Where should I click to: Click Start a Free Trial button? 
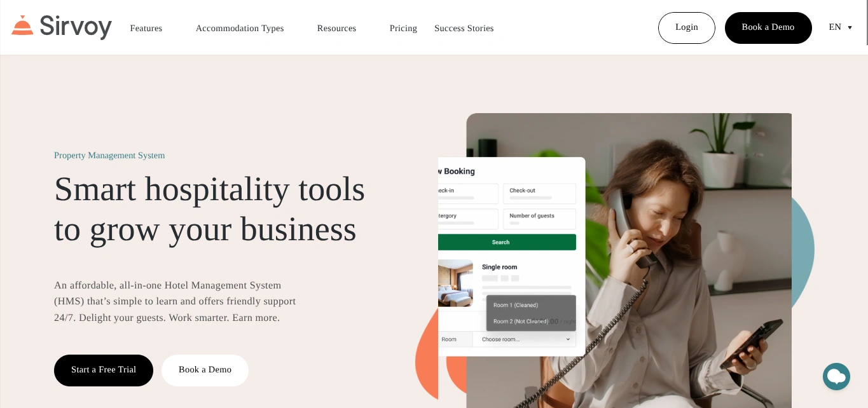point(104,371)
